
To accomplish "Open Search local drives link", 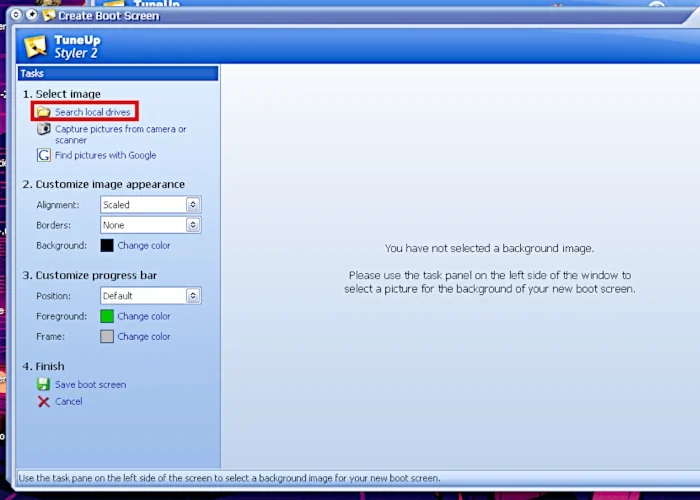I will [92, 112].
